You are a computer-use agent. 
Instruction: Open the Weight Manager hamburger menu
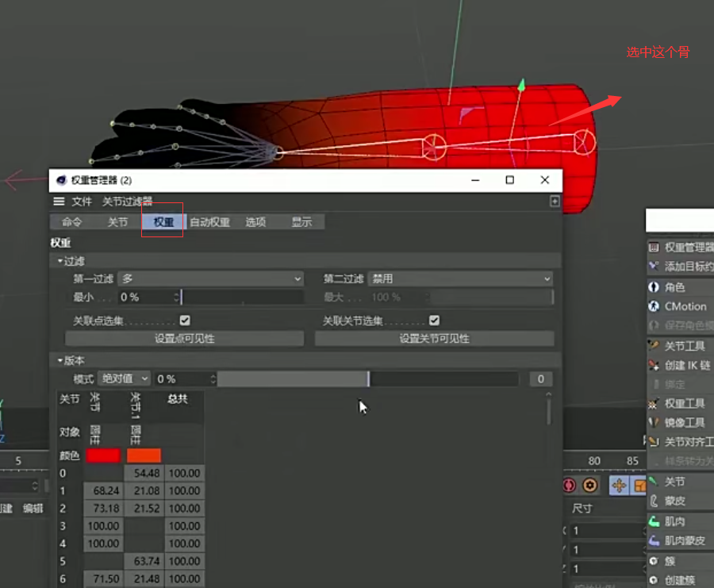point(59,202)
